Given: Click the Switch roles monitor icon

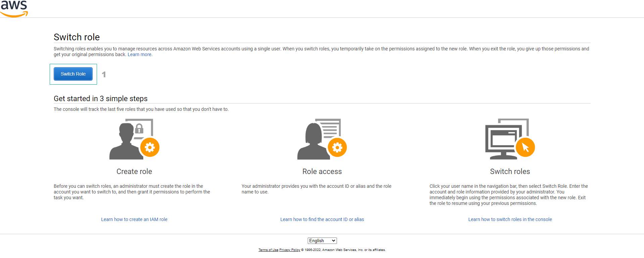Looking at the screenshot, I should (x=510, y=139).
